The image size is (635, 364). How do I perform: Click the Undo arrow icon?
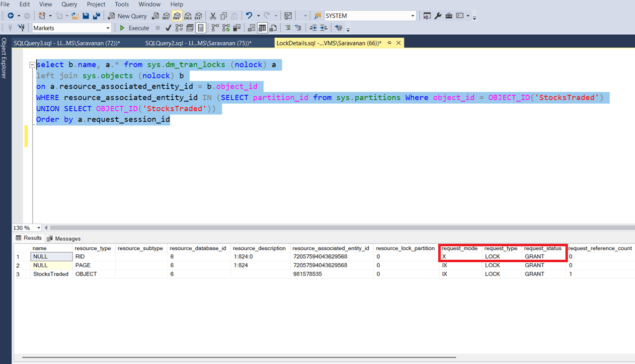coord(249,16)
